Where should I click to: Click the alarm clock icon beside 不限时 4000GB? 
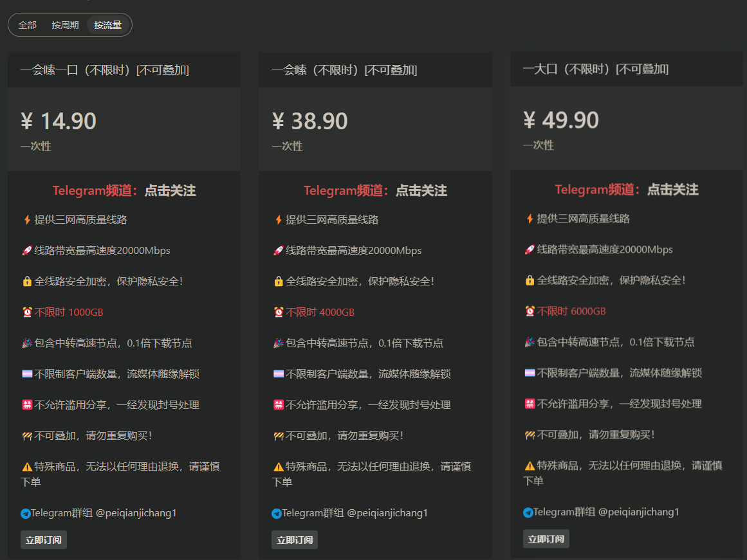pos(279,312)
